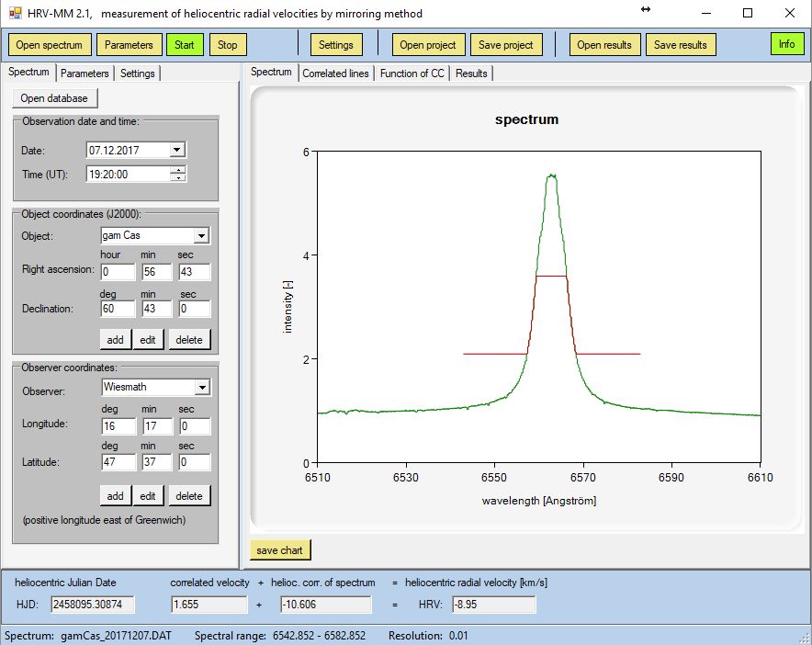Open a spectrum file with Open spectrum
The image size is (812, 645).
pos(50,44)
